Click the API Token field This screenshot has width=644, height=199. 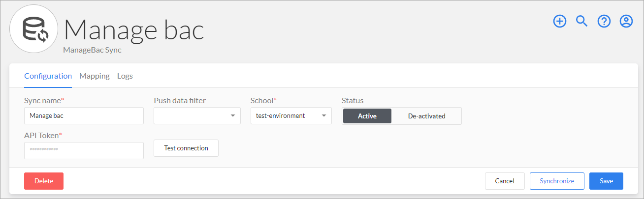[x=84, y=150]
